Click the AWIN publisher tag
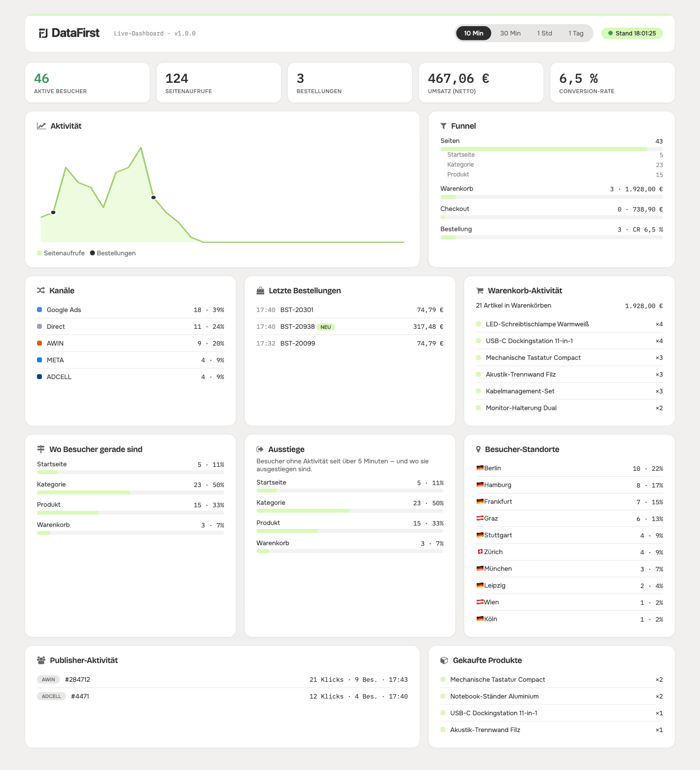This screenshot has width=700, height=770. [48, 679]
